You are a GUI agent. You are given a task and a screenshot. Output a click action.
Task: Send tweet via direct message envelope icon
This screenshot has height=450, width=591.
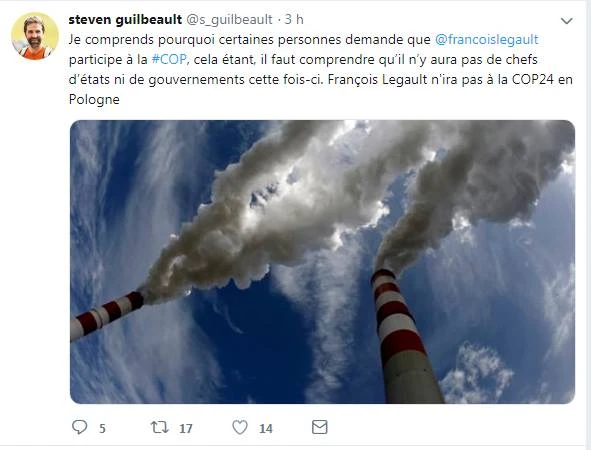click(320, 427)
